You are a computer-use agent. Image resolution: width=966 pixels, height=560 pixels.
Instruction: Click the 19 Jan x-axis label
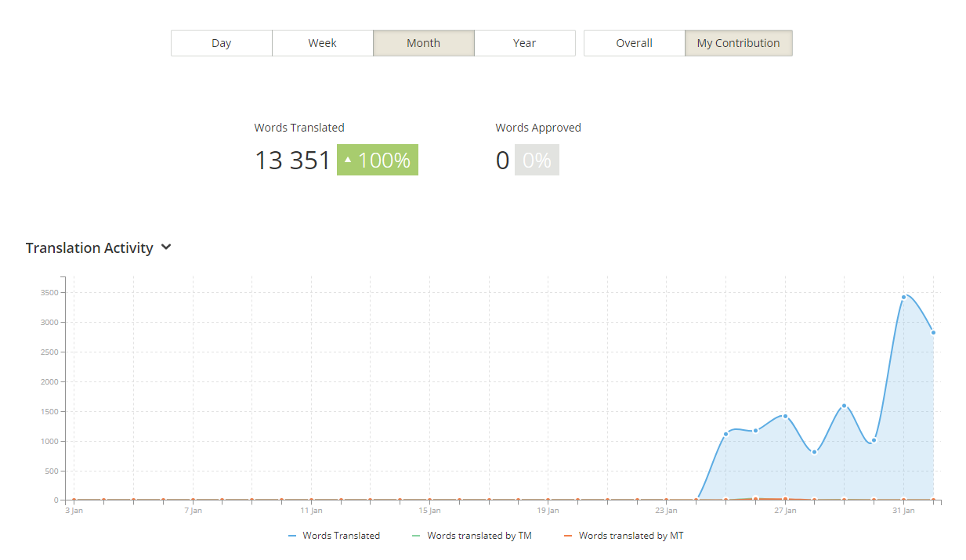[x=548, y=511]
